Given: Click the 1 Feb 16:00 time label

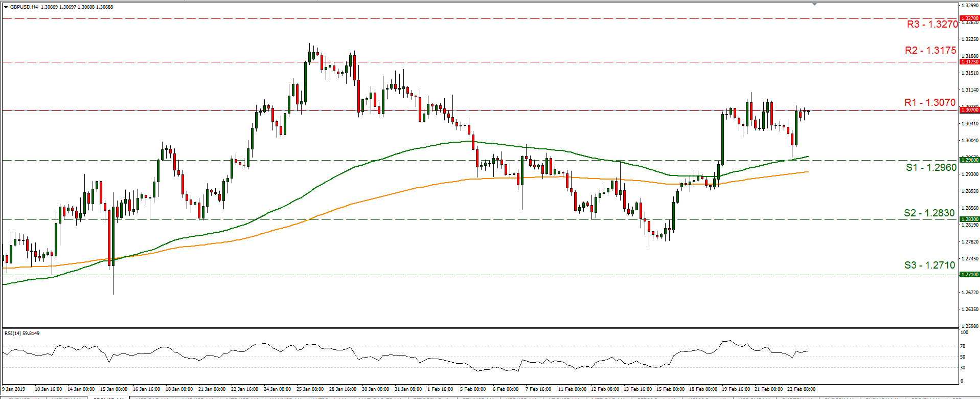Looking at the screenshot, I should [x=440, y=389].
